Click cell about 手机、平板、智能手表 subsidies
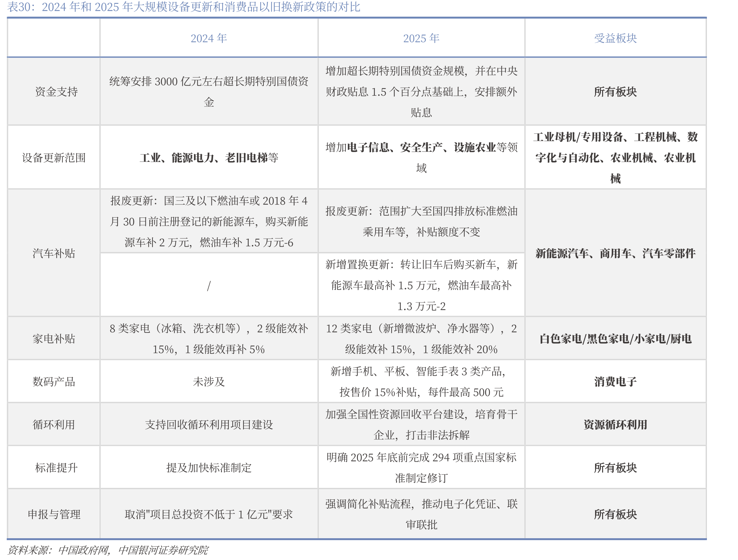Viewport: 738px width, 560px height. pos(421,382)
